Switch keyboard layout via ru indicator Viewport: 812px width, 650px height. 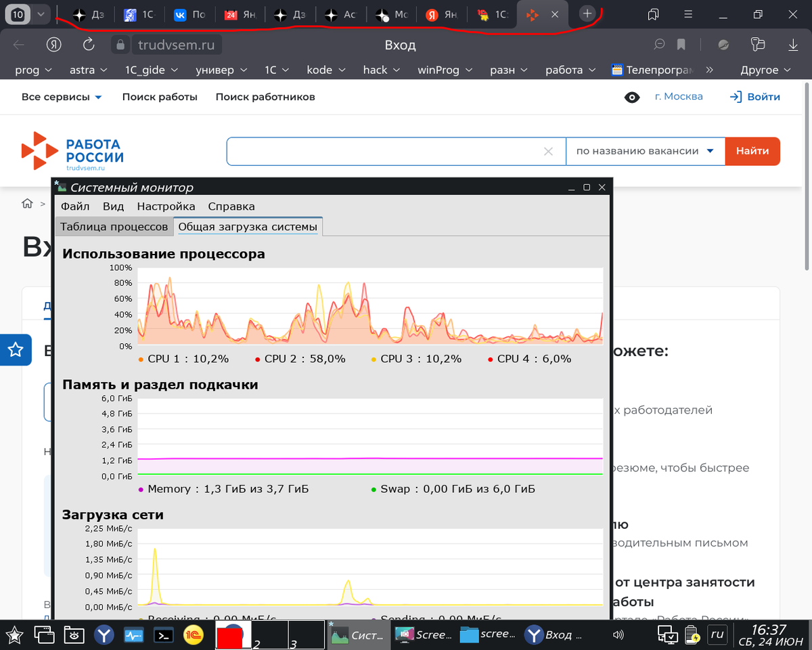tap(717, 635)
